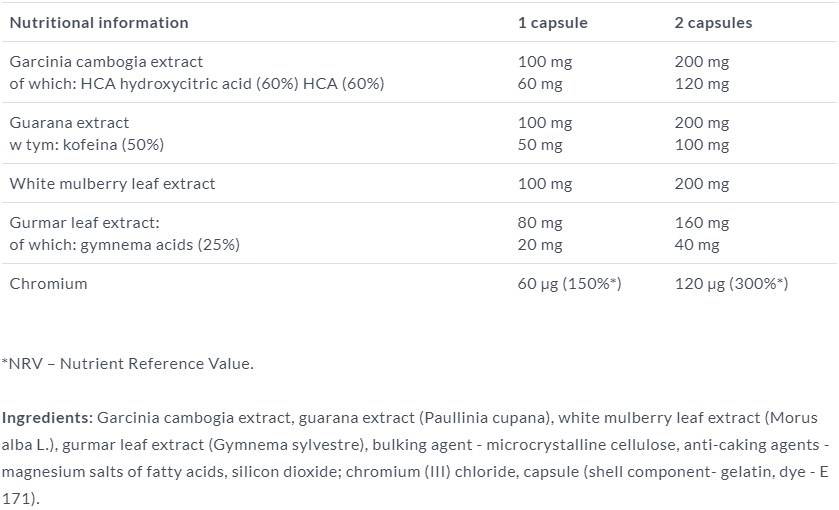
Task: Select the "2 capsules" column header
Action: coord(714,22)
